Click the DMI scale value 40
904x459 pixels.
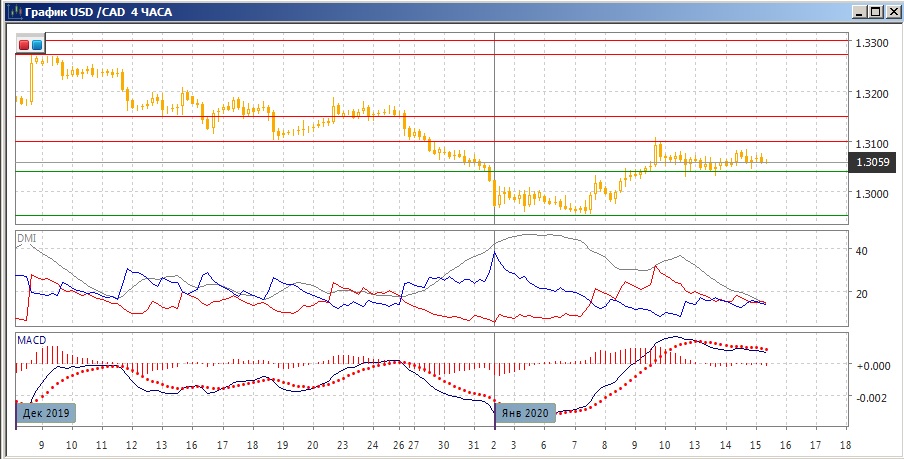coord(862,251)
